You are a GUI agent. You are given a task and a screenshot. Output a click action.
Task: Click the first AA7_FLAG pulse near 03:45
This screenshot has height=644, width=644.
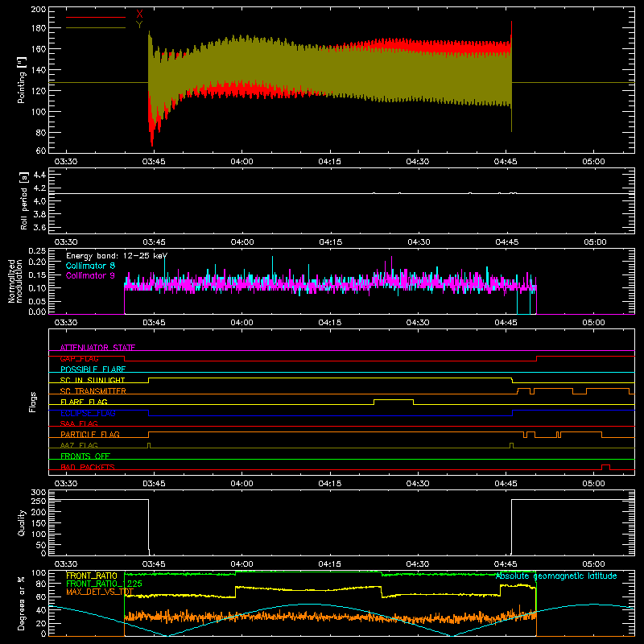[x=149, y=444]
